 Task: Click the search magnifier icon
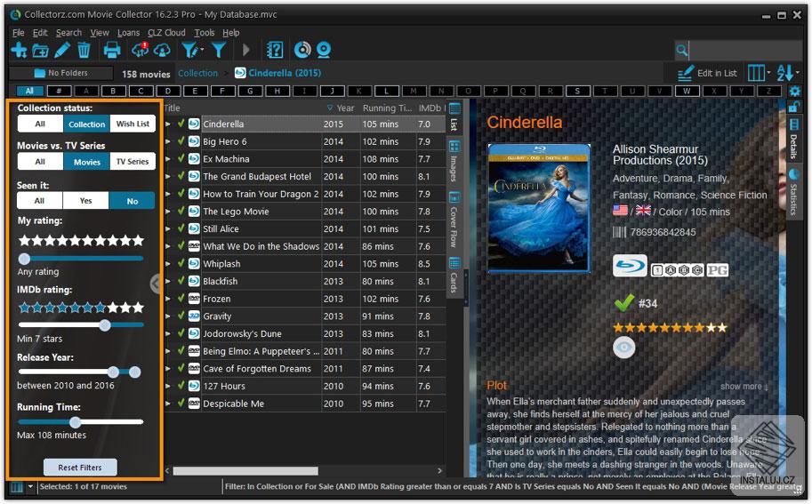tap(682, 50)
